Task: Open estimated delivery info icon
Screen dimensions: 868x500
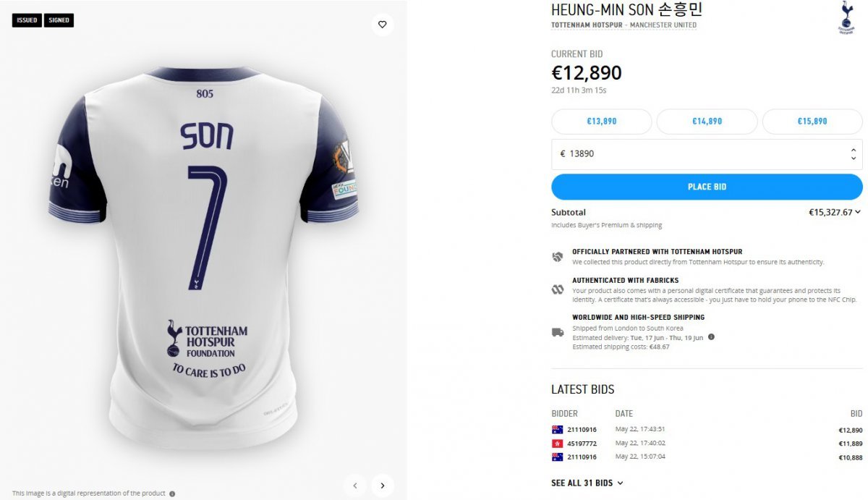Action: click(x=711, y=337)
